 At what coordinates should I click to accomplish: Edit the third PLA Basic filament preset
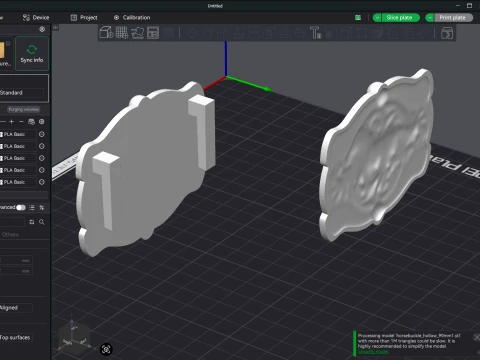tap(42, 158)
